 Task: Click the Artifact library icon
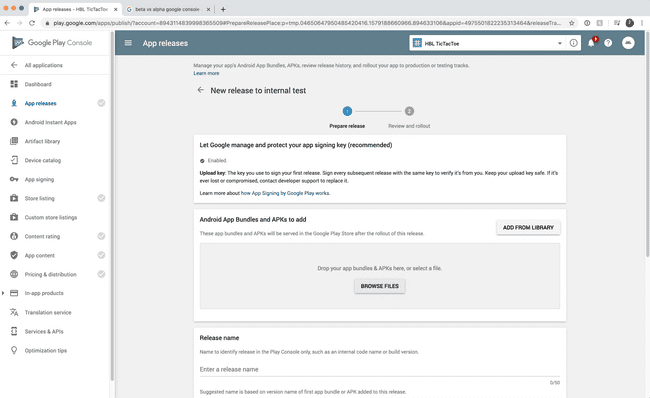[x=14, y=141]
